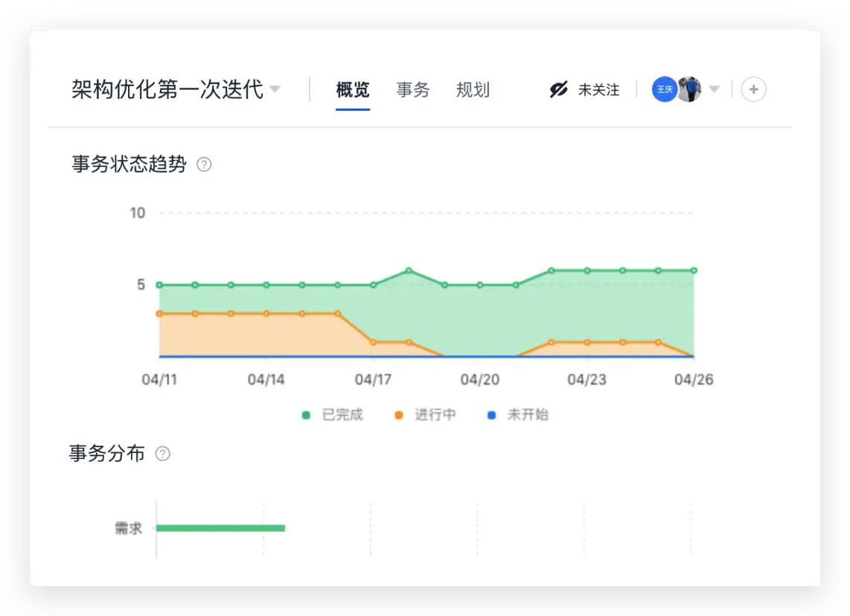This screenshot has height=616, width=850.
Task: Click the 04/26 data point on the completed line
Action: point(694,271)
